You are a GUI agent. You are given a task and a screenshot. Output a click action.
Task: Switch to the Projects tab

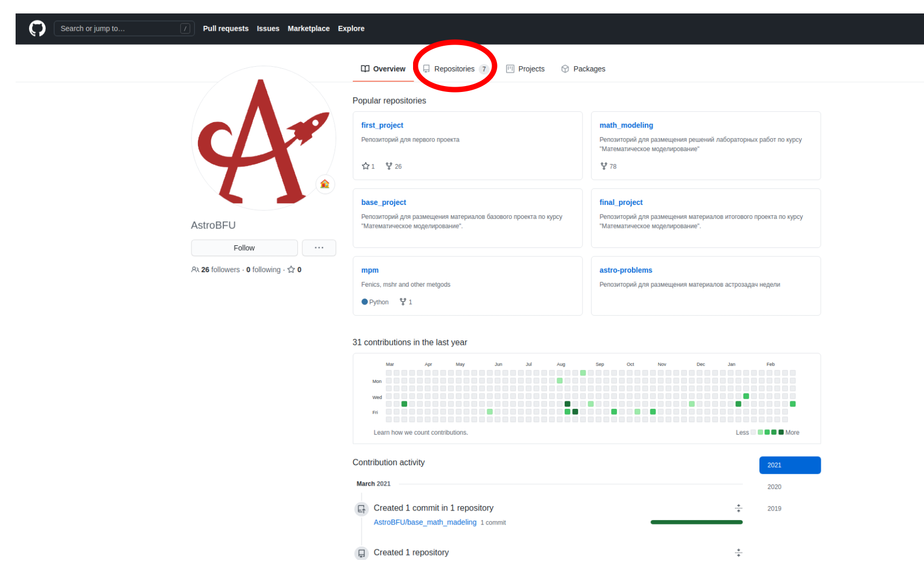525,69
